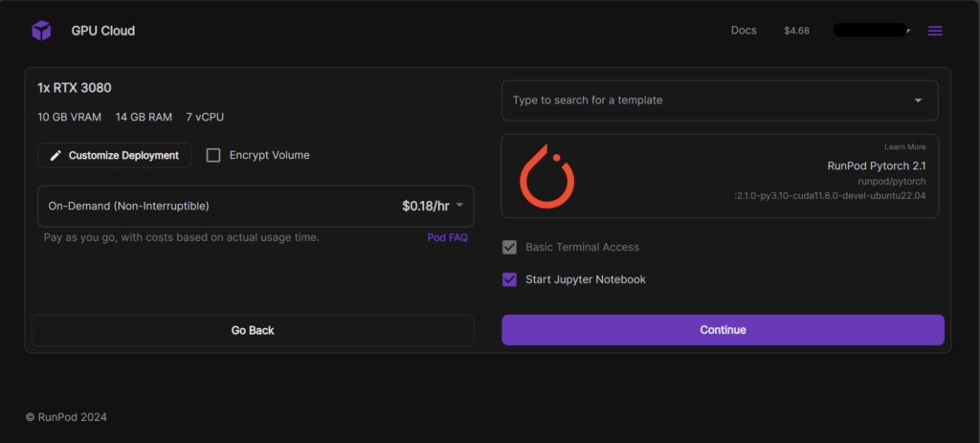
Task: Open the Docs page
Action: click(x=744, y=31)
